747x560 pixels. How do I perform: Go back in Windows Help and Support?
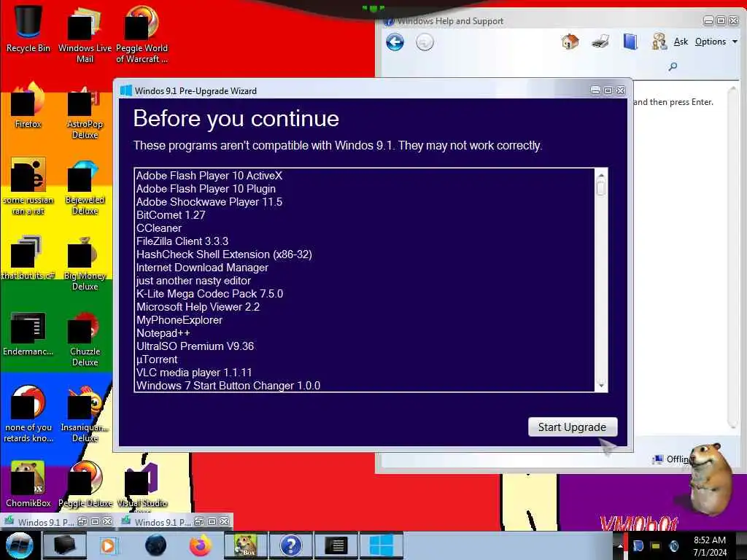click(x=395, y=42)
